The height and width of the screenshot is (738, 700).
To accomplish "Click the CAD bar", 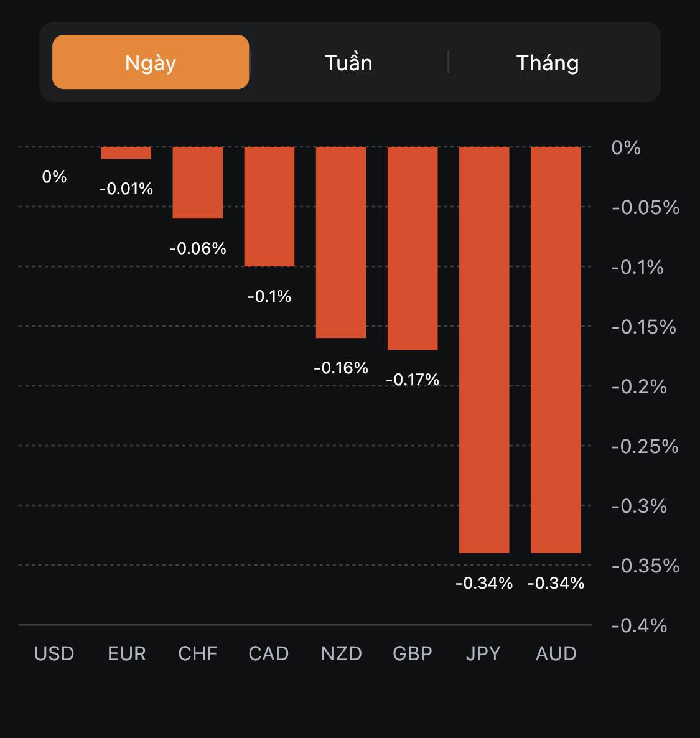I will coord(269,207).
